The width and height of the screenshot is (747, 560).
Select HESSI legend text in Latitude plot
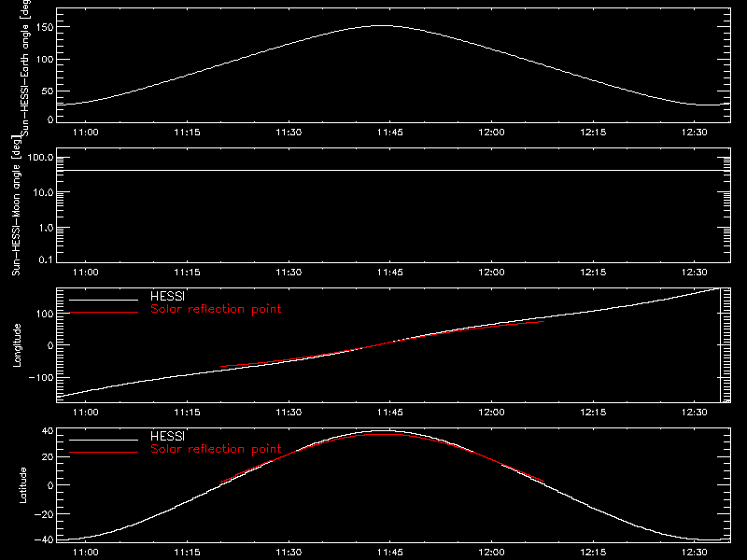[x=167, y=436]
